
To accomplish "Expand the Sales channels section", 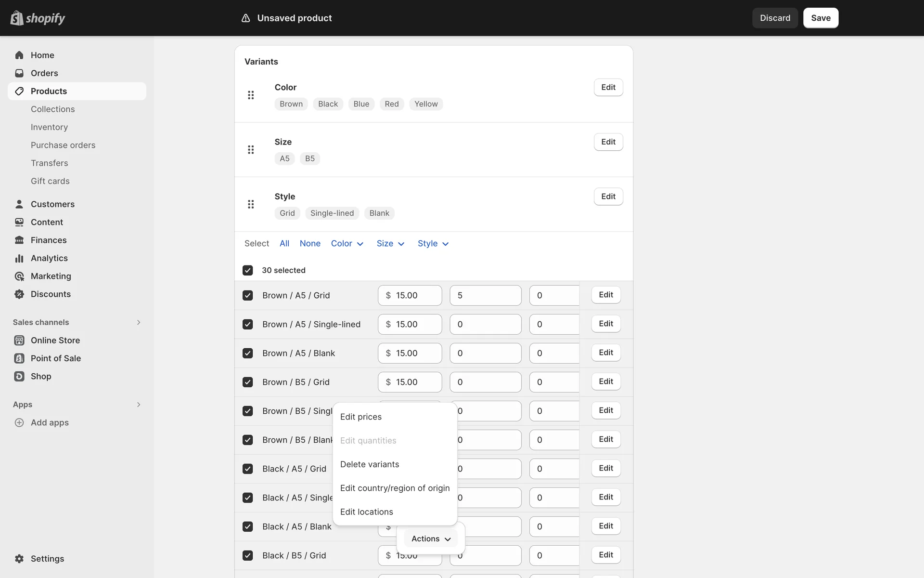I will [139, 322].
